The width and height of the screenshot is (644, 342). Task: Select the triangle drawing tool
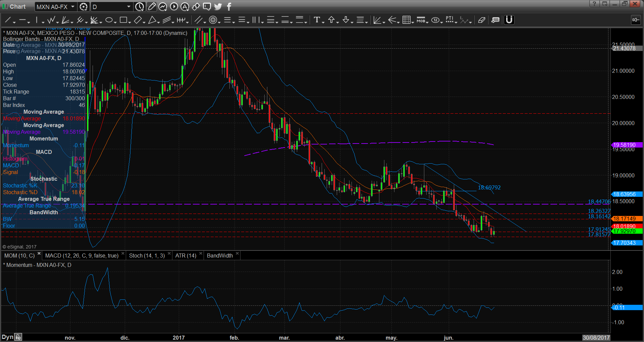tap(152, 20)
